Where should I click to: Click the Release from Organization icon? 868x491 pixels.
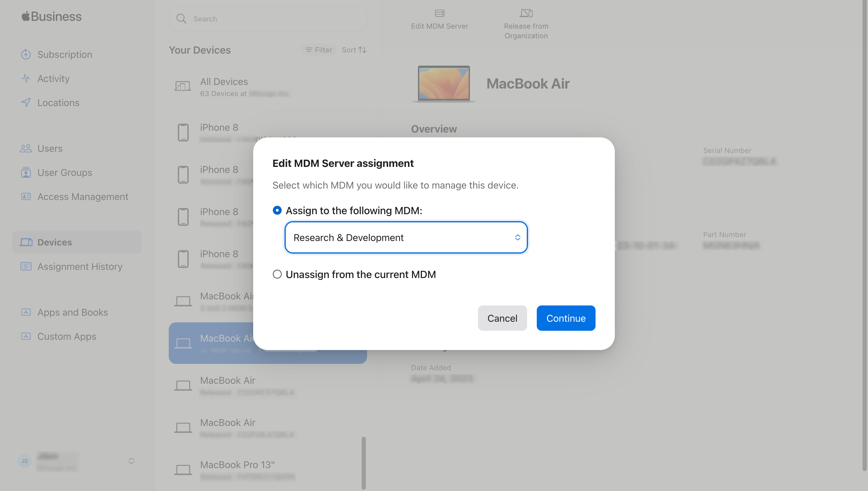pos(526,13)
